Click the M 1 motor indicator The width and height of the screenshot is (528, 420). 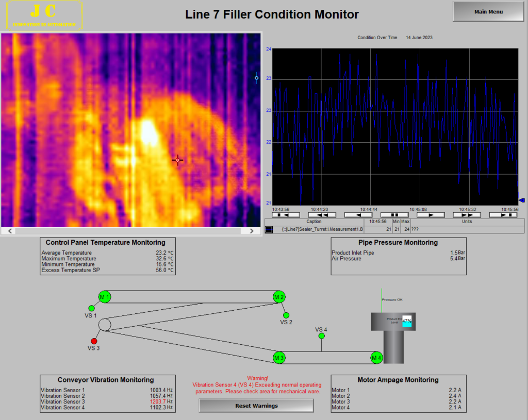105,297
